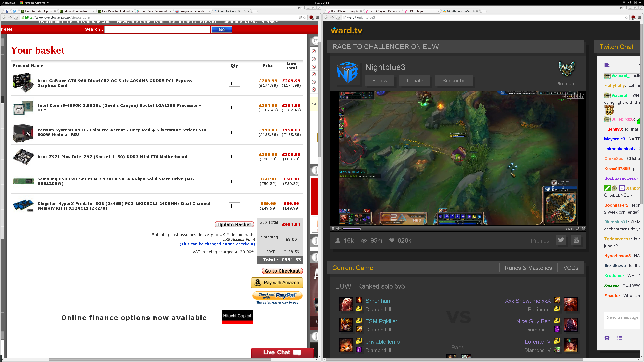The width and height of the screenshot is (644, 362).
Task: Open the Google Chrome app menu
Action: click(34, 3)
